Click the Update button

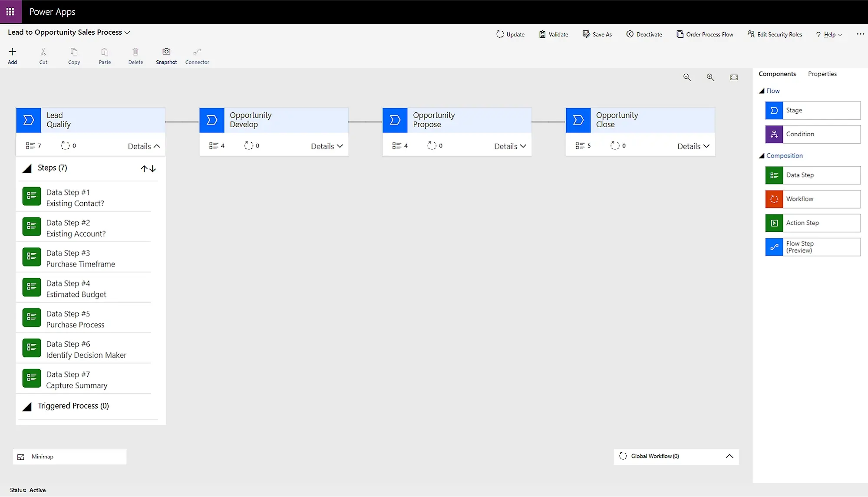coord(510,34)
